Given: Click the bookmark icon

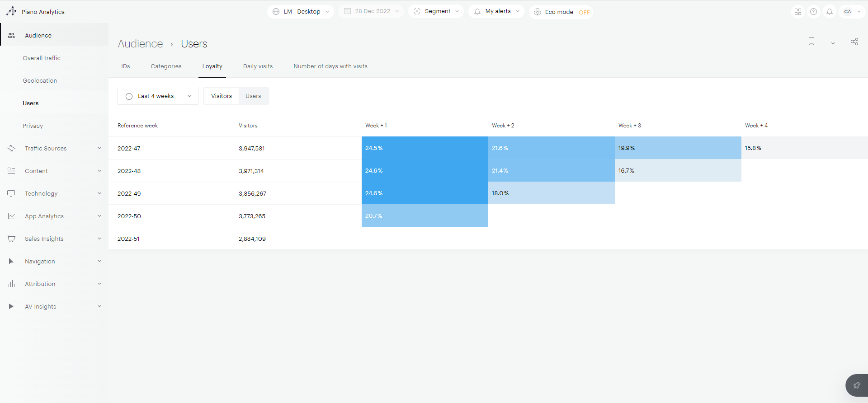Looking at the screenshot, I should [811, 42].
